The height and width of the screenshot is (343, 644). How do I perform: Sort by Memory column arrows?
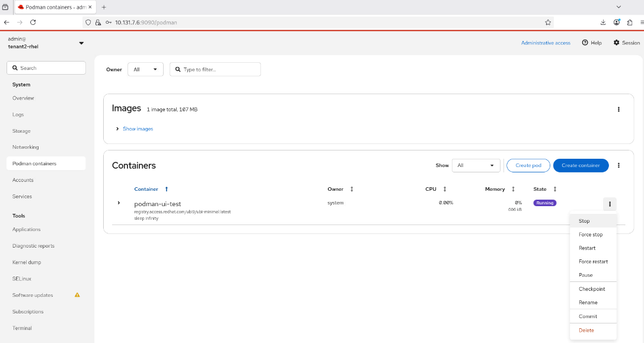click(x=513, y=189)
